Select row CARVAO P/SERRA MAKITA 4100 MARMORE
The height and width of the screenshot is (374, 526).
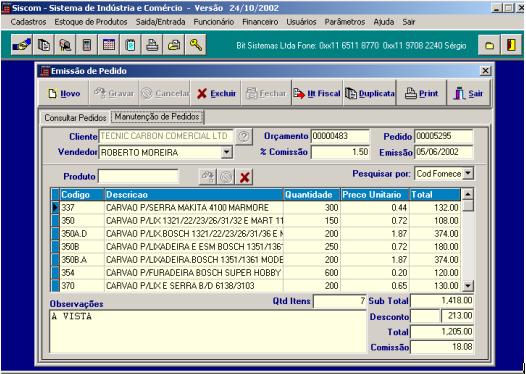click(x=256, y=208)
